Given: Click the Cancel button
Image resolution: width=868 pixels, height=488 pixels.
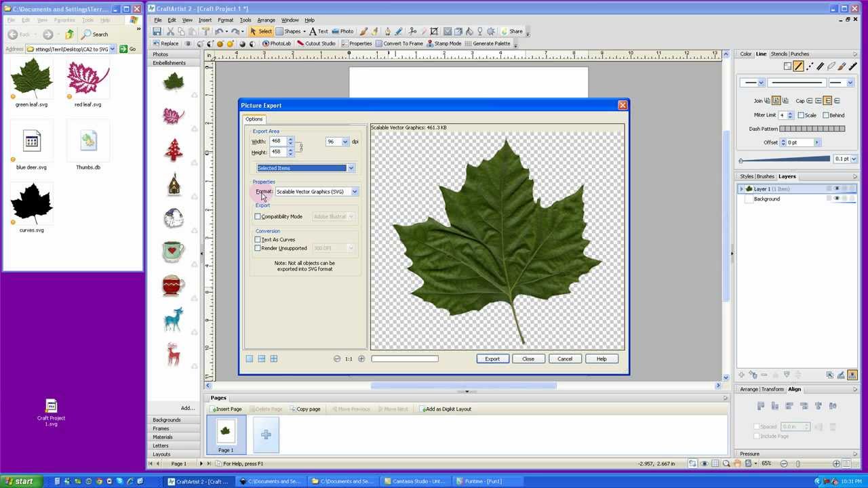Looking at the screenshot, I should pyautogui.click(x=565, y=359).
